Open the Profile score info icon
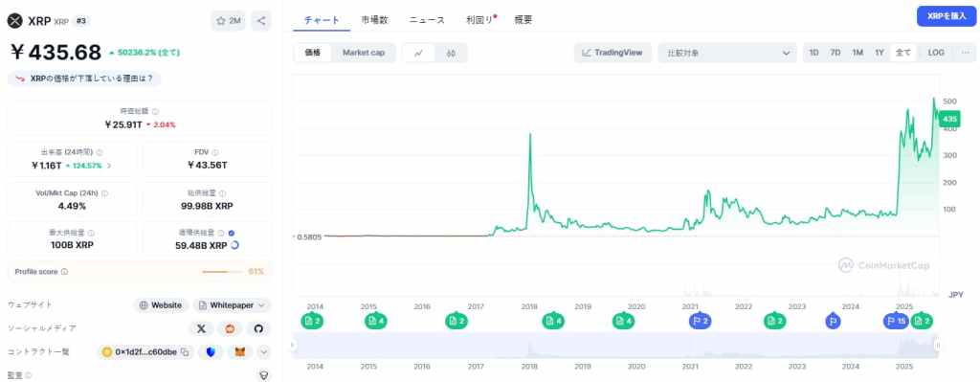Image resolution: width=980 pixels, height=382 pixels. tap(64, 272)
